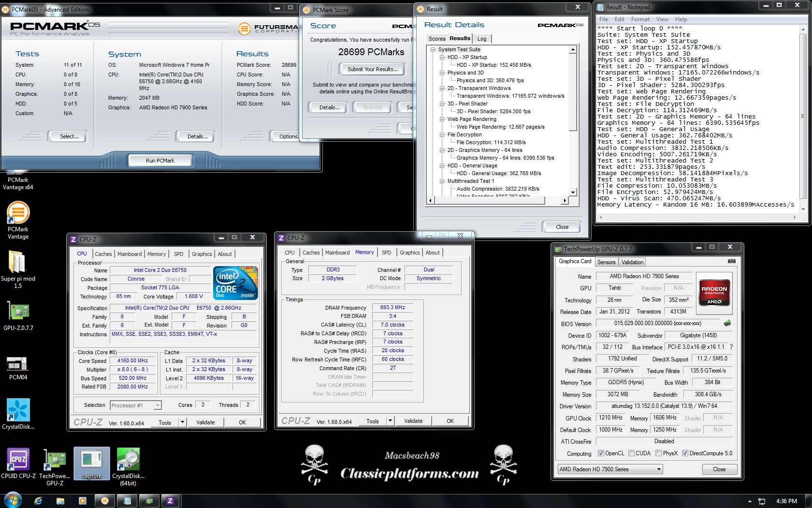812x508 pixels.
Task: Open SPD tab in CPU-Z Memory window
Action: pyautogui.click(x=387, y=253)
